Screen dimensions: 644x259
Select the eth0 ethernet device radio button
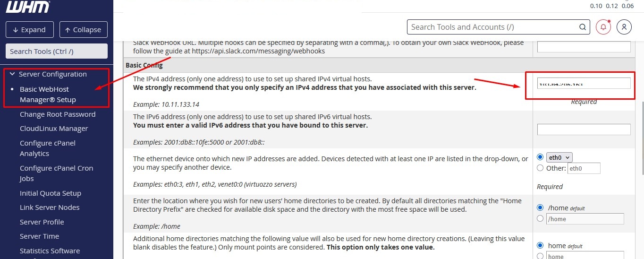click(x=540, y=157)
